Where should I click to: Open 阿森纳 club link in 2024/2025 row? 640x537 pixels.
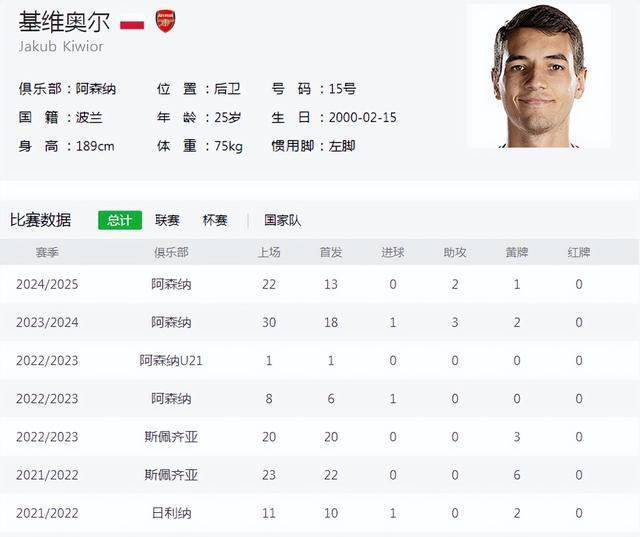click(x=171, y=284)
